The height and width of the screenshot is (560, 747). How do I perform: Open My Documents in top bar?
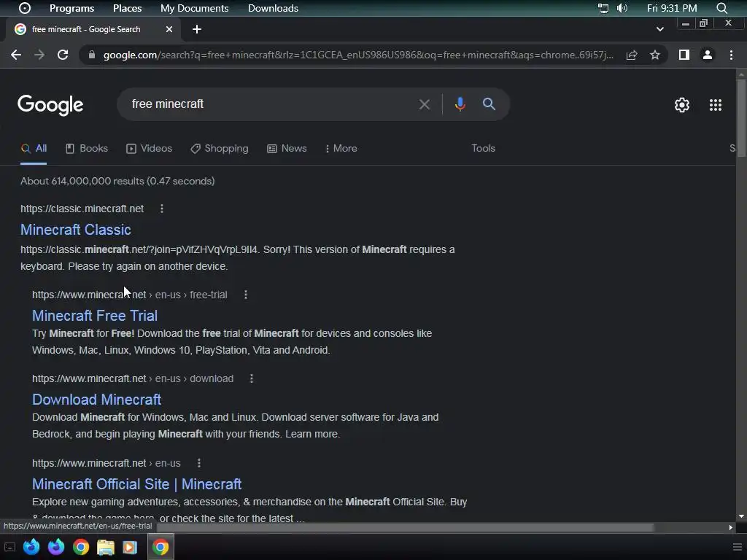194,8
